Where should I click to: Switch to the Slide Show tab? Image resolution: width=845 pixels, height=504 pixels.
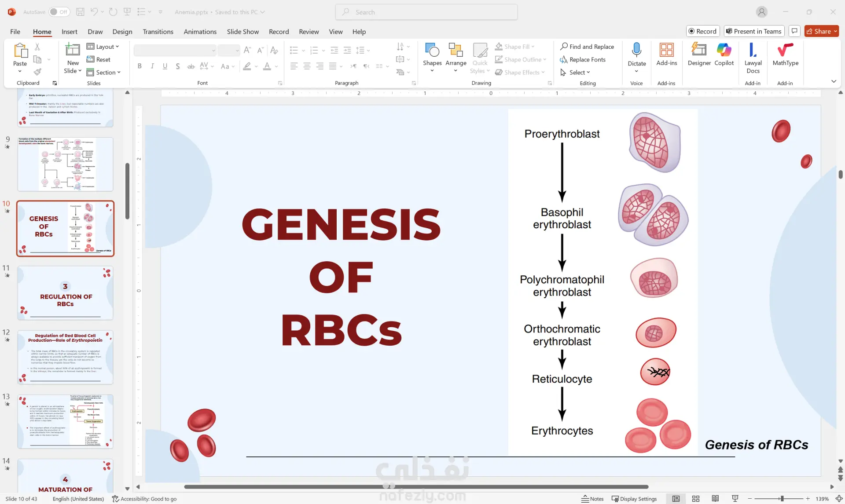coord(242,32)
